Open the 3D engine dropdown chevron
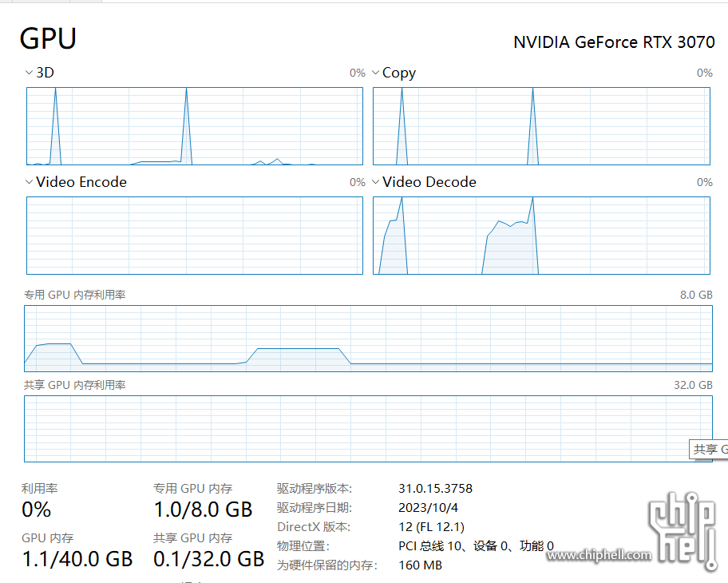Screen dimensions: 728x583 29,73
